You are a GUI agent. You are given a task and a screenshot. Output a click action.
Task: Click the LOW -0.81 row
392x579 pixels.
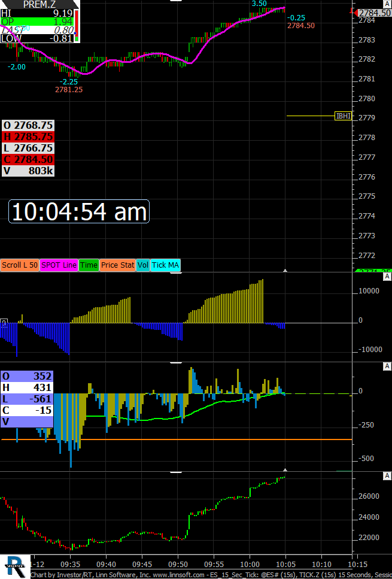pos(37,38)
